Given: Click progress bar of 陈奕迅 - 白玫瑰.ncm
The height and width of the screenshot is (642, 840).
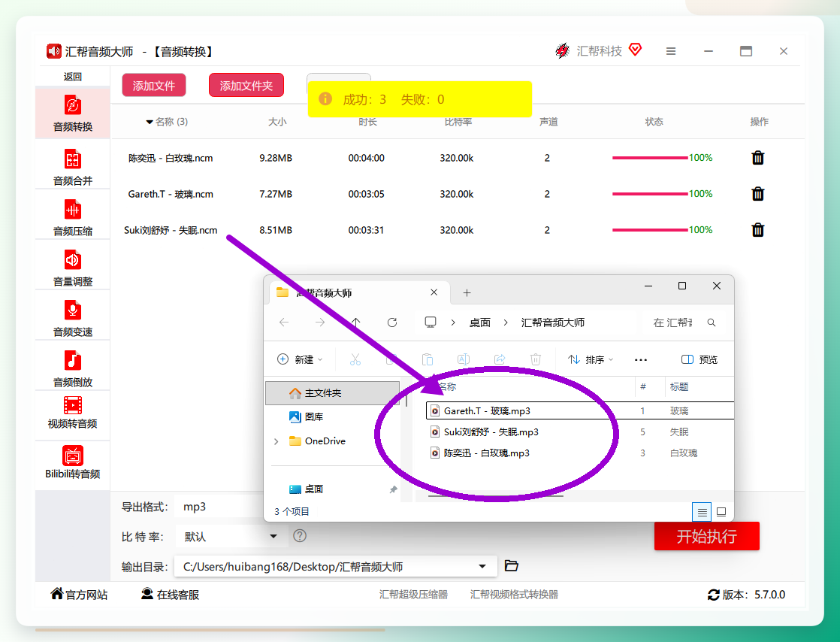Looking at the screenshot, I should [x=650, y=158].
